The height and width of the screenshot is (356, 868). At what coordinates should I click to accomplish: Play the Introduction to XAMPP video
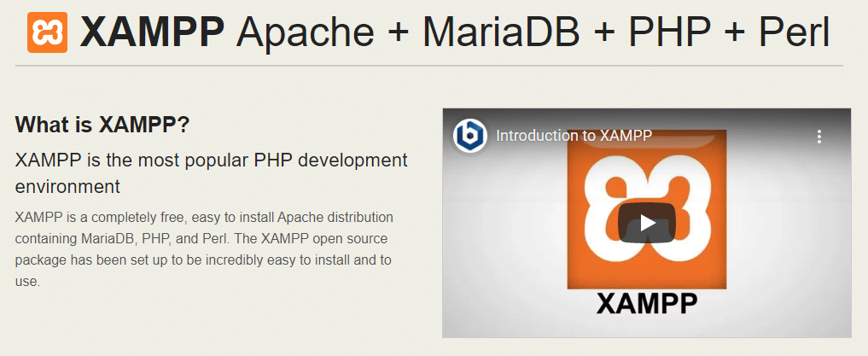click(647, 223)
